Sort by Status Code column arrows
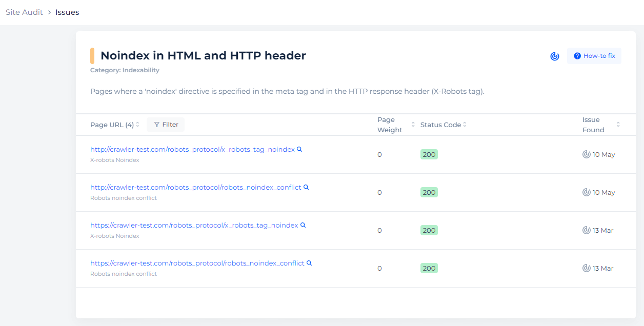 [465, 125]
